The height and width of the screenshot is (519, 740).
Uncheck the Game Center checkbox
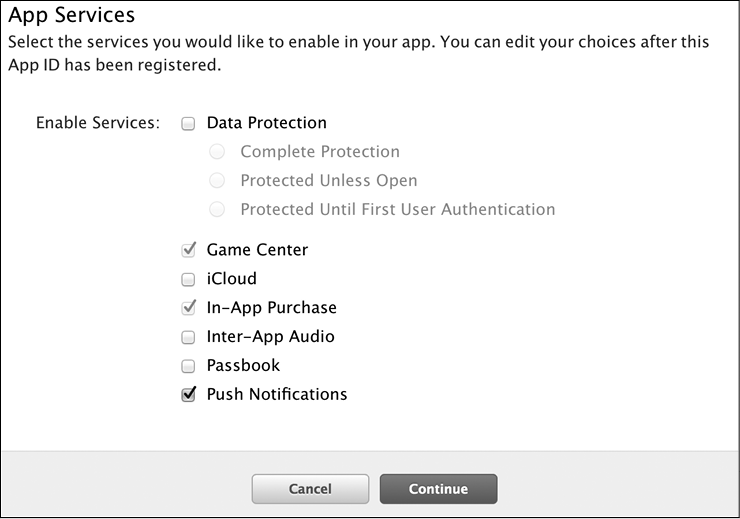(x=188, y=250)
